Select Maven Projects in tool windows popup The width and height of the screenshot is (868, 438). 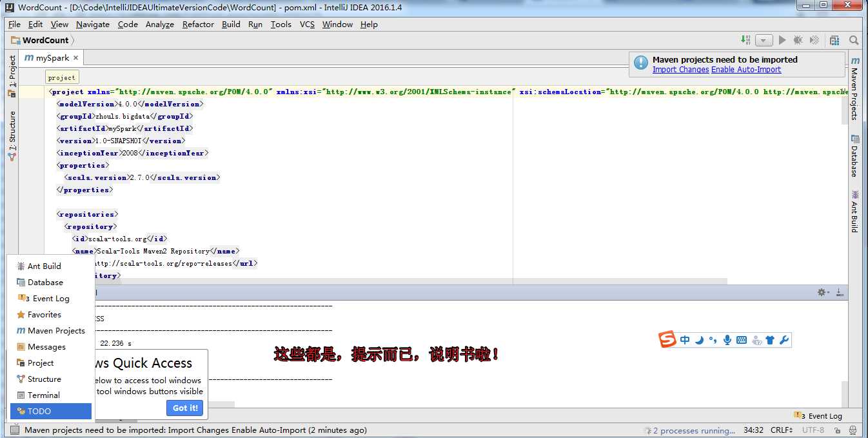tap(50, 330)
